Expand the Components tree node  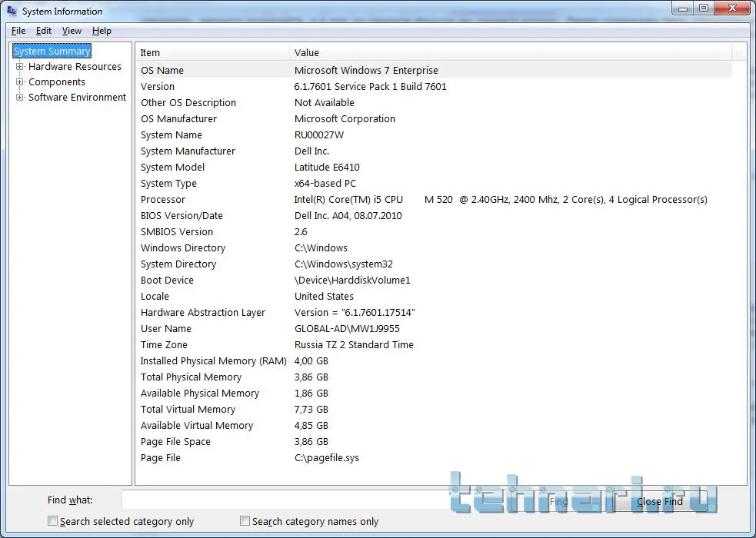pos(20,82)
